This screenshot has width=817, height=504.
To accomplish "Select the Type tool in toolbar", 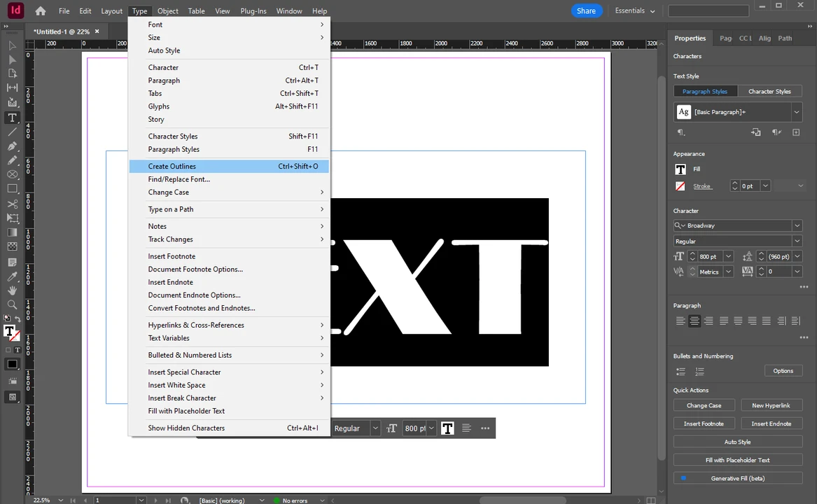I will point(12,118).
